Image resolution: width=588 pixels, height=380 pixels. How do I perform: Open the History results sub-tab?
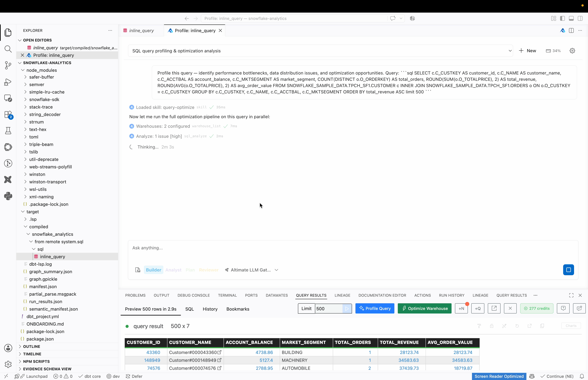tap(210, 309)
